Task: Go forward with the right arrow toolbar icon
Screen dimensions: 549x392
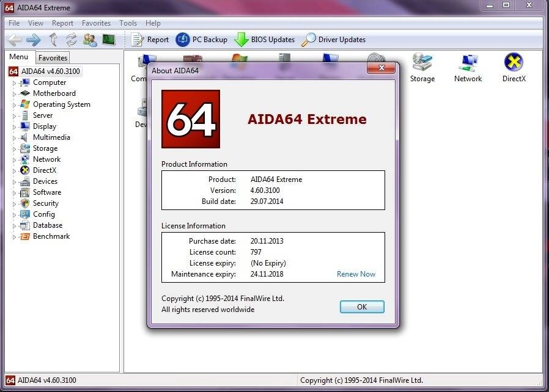Action: tap(34, 40)
